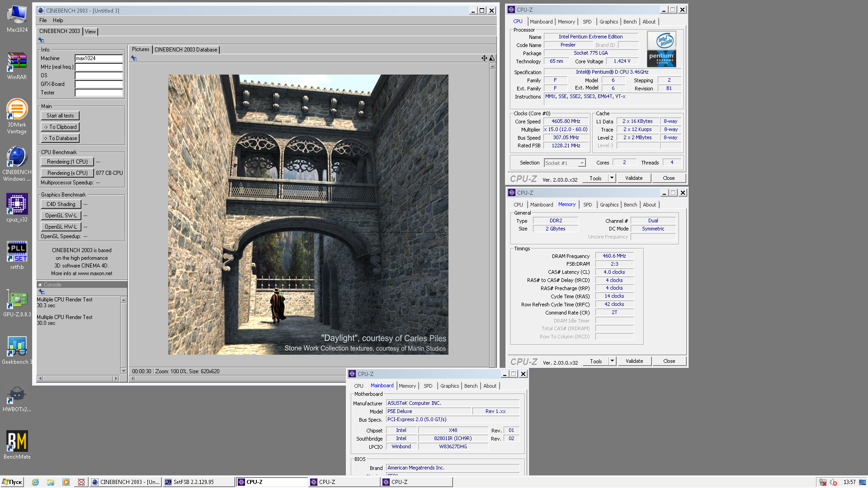Image resolution: width=868 pixels, height=488 pixels.
Task: Run the OpenGL HW-L test
Action: click(x=61, y=227)
